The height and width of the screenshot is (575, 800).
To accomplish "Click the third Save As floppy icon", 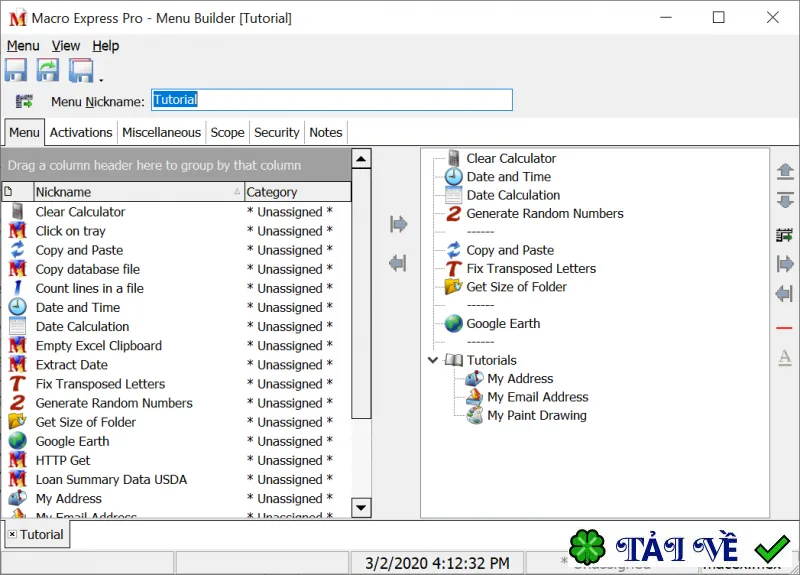I will click(x=81, y=70).
